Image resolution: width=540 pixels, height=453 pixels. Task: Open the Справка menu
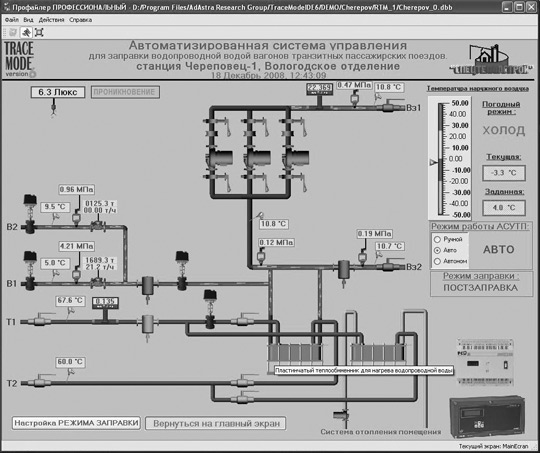tap(80, 20)
